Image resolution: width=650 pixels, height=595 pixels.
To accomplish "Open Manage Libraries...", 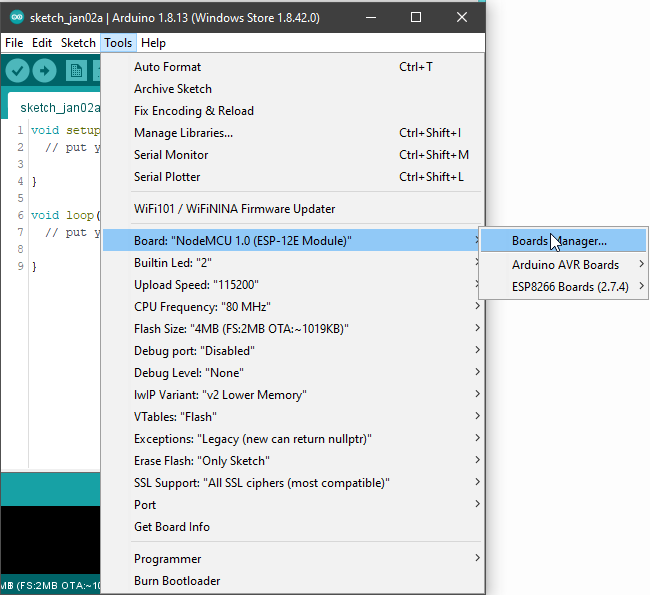I will (293, 133).
